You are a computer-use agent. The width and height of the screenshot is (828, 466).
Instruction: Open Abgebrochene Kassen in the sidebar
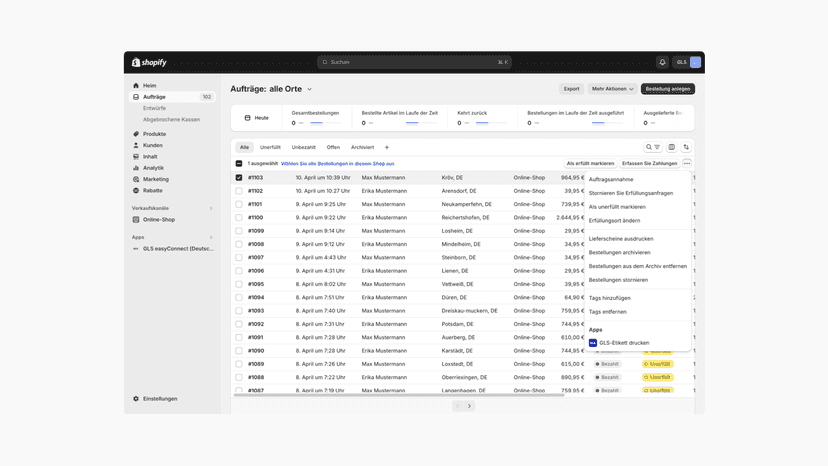[x=171, y=120]
